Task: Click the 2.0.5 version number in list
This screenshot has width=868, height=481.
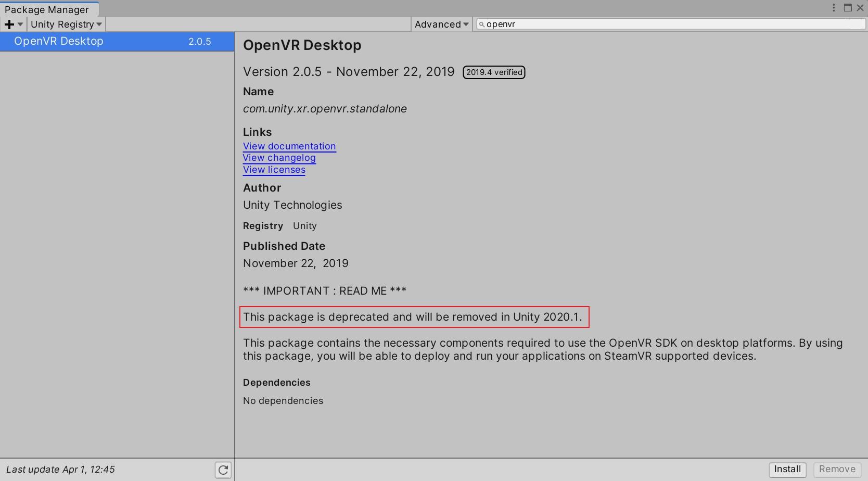Action: [x=200, y=42]
